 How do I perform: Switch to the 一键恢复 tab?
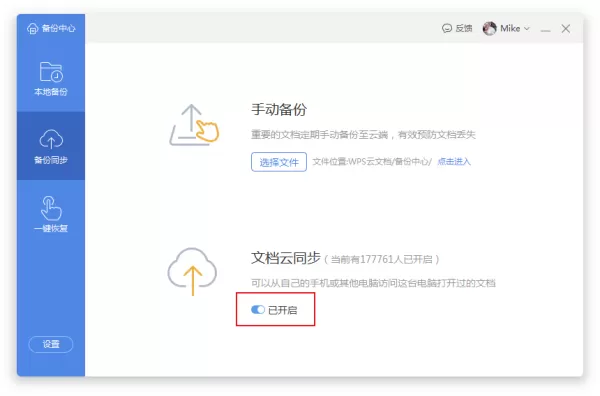coord(51,213)
